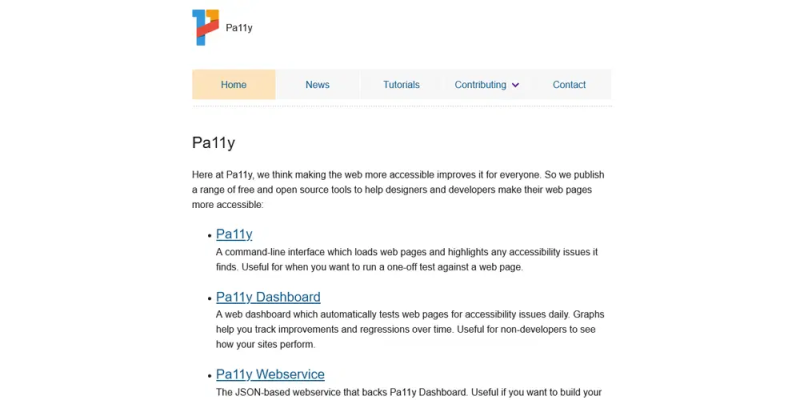800x400 pixels.
Task: Click the bullet beside Pa11y Dashboard
Action: pyautogui.click(x=210, y=298)
